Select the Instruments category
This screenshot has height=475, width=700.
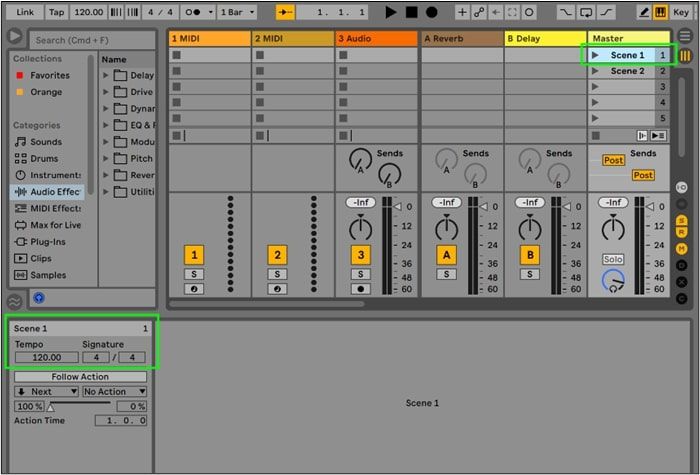48,175
